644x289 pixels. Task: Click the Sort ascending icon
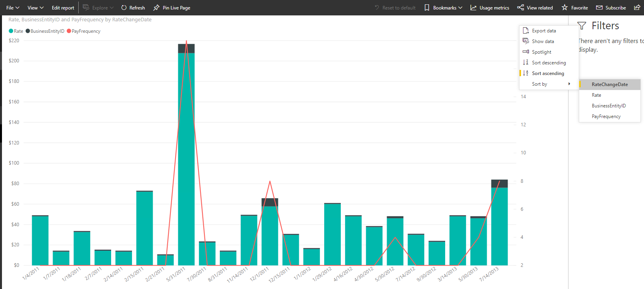525,73
